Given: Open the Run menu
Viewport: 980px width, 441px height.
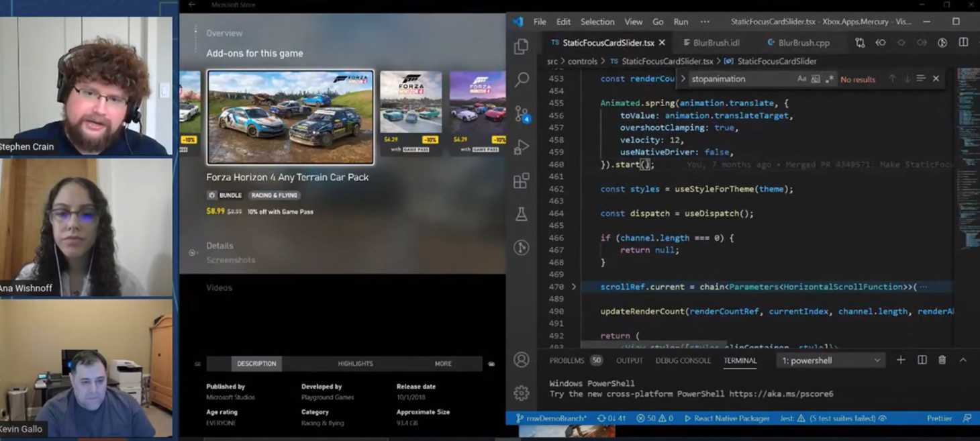Looking at the screenshot, I should pyautogui.click(x=681, y=21).
